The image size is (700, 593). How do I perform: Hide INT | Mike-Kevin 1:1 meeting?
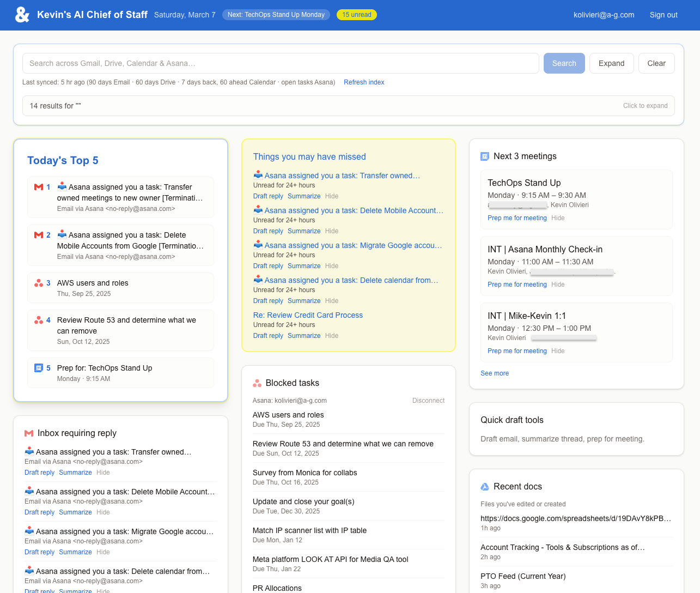tap(558, 351)
